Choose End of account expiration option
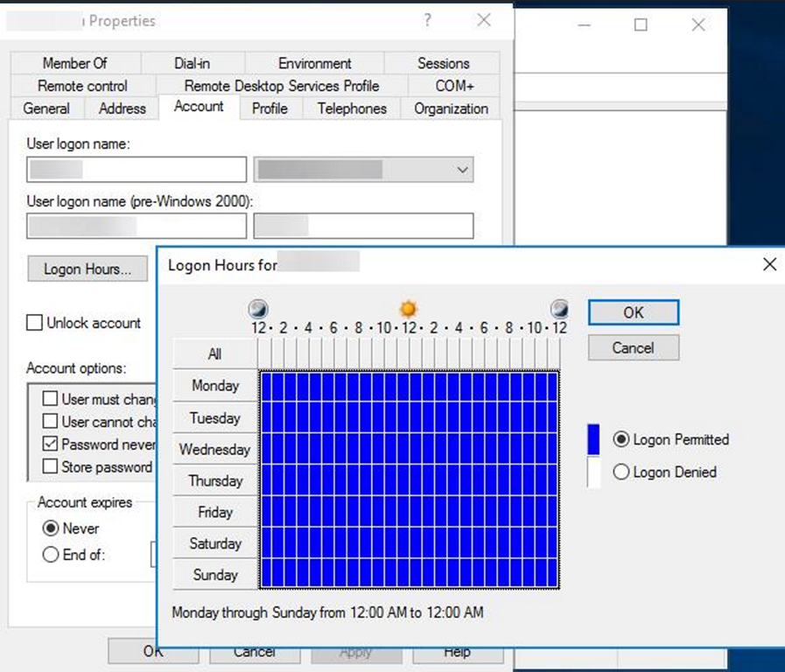Screen dimensions: 785x672 tap(51, 555)
